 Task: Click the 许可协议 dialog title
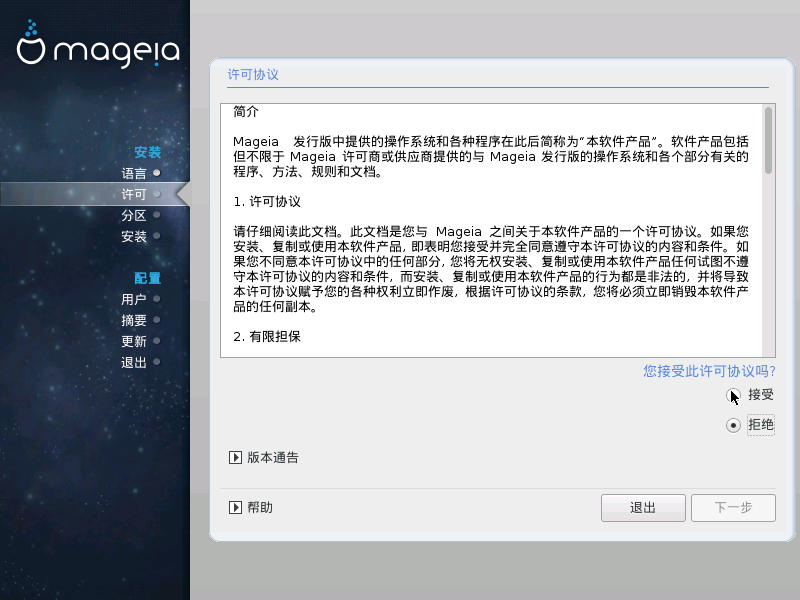(x=253, y=74)
